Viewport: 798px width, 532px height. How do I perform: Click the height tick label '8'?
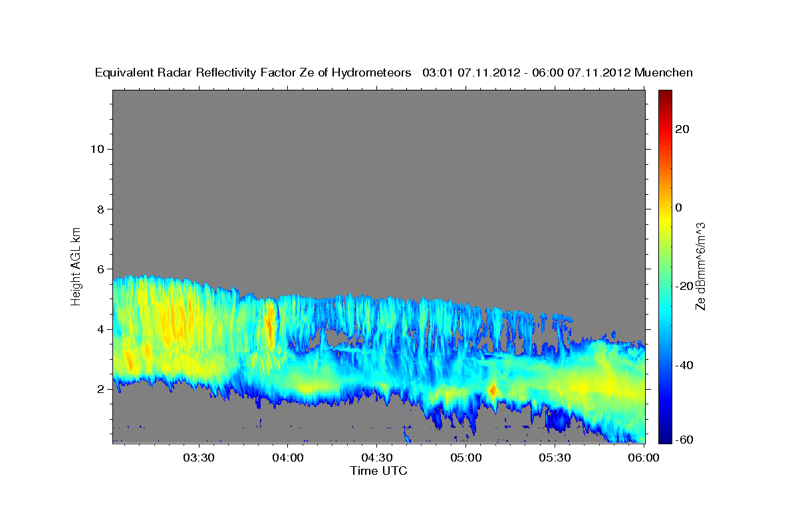pyautogui.click(x=100, y=209)
